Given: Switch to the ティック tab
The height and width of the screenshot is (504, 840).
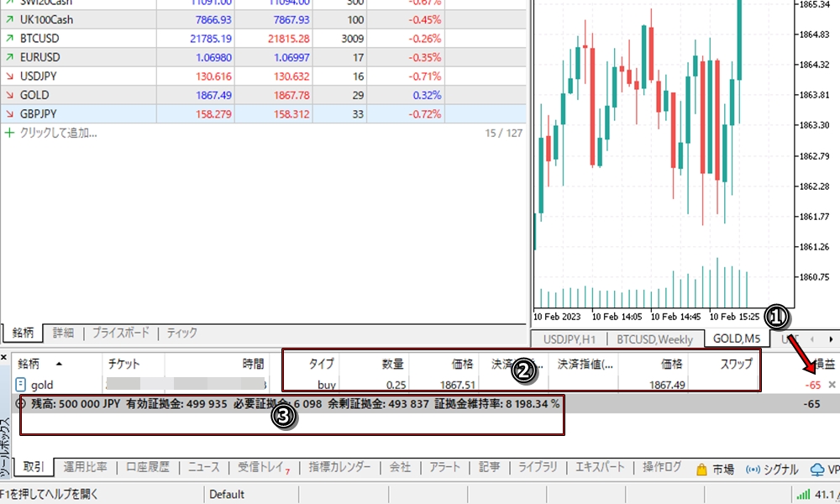Looking at the screenshot, I should click(x=181, y=333).
